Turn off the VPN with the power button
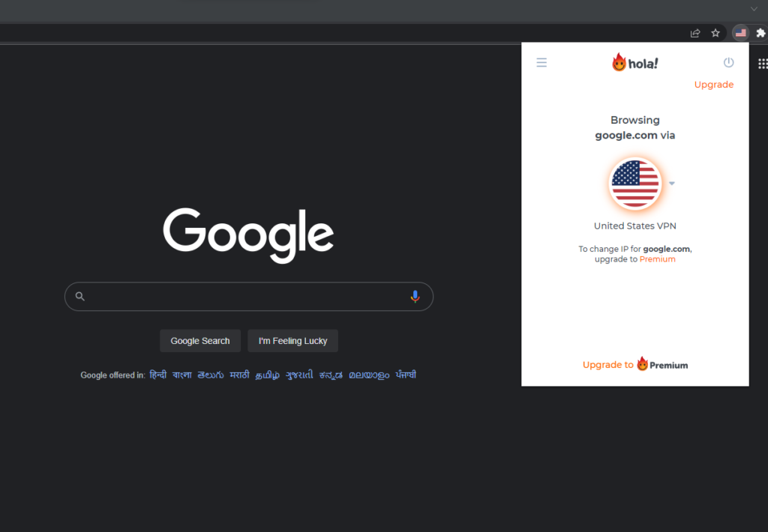 pyautogui.click(x=728, y=63)
